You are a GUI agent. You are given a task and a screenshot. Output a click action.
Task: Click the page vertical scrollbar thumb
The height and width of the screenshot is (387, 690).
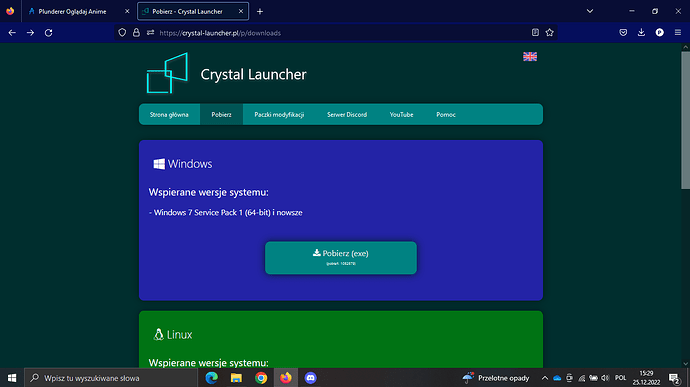(x=685, y=120)
